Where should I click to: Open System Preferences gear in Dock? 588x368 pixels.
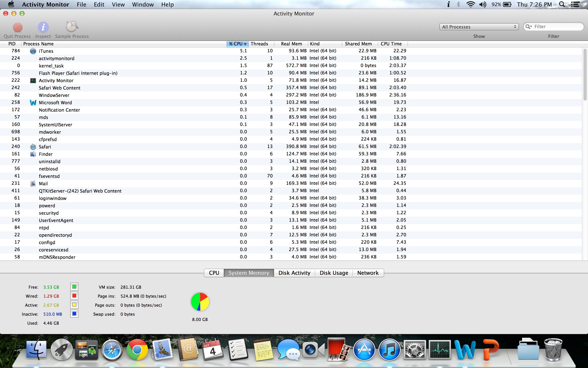click(x=414, y=350)
